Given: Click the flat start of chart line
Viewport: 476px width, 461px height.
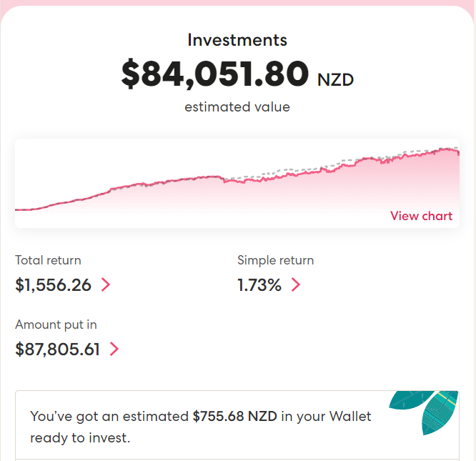Looking at the screenshot, I should coord(27,209).
